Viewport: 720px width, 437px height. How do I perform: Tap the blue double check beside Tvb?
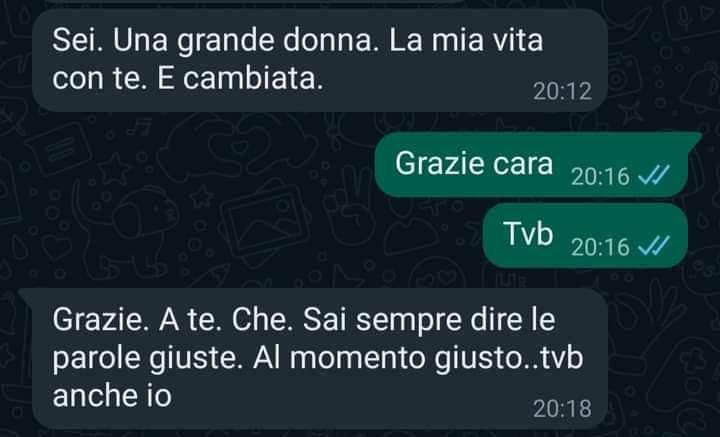[x=654, y=246]
